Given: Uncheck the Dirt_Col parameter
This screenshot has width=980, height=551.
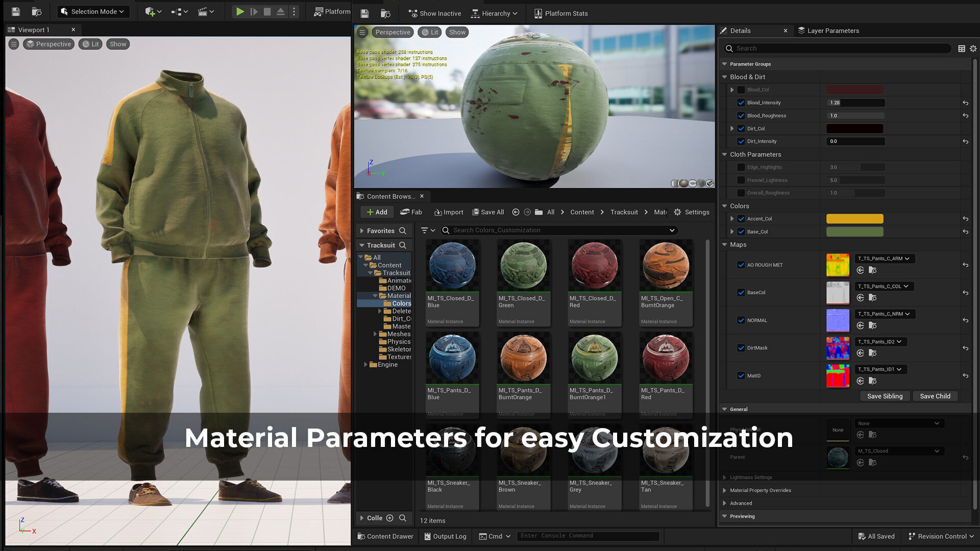Looking at the screenshot, I should 741,129.
